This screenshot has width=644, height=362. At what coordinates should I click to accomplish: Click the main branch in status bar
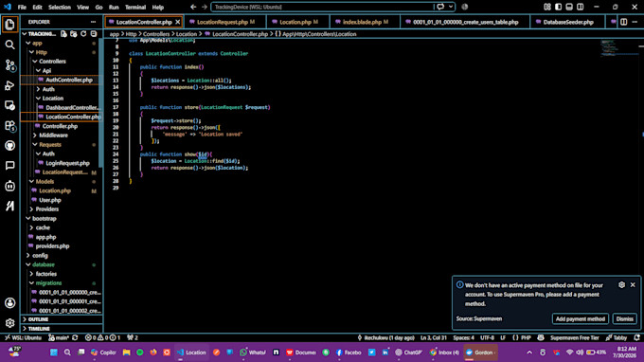pos(59,337)
